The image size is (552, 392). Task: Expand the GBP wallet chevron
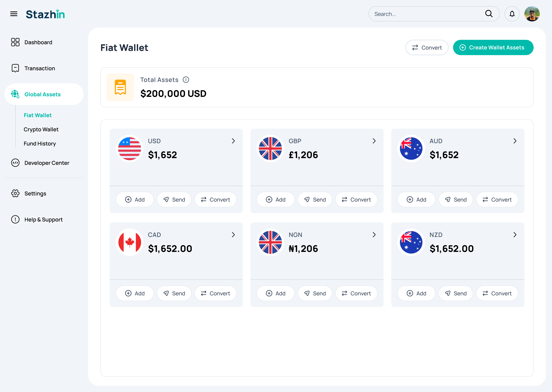click(374, 141)
